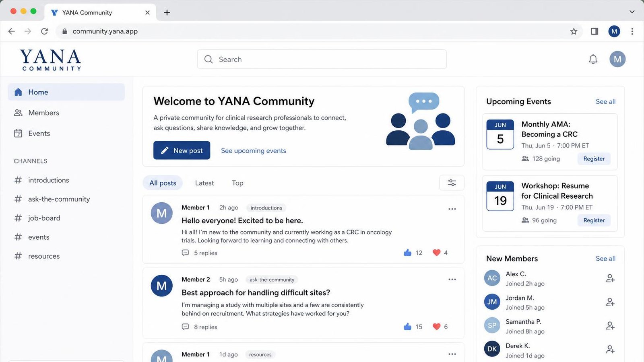The width and height of the screenshot is (644, 362).
Task: Close the YANA Community browser tab
Action: click(x=147, y=12)
